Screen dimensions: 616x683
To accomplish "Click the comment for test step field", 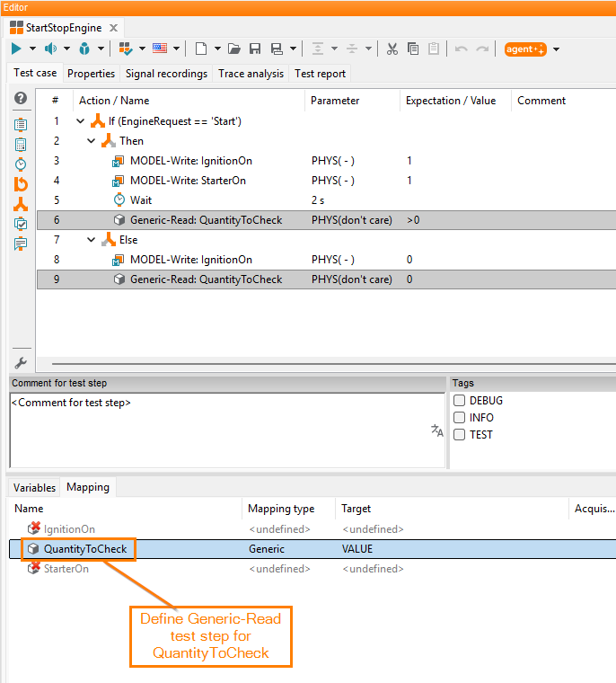I will point(227,430).
